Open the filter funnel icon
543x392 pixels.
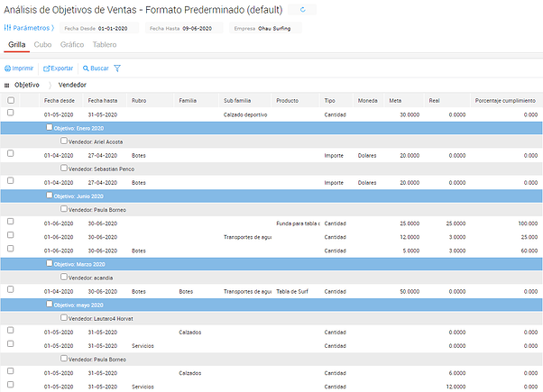click(117, 68)
